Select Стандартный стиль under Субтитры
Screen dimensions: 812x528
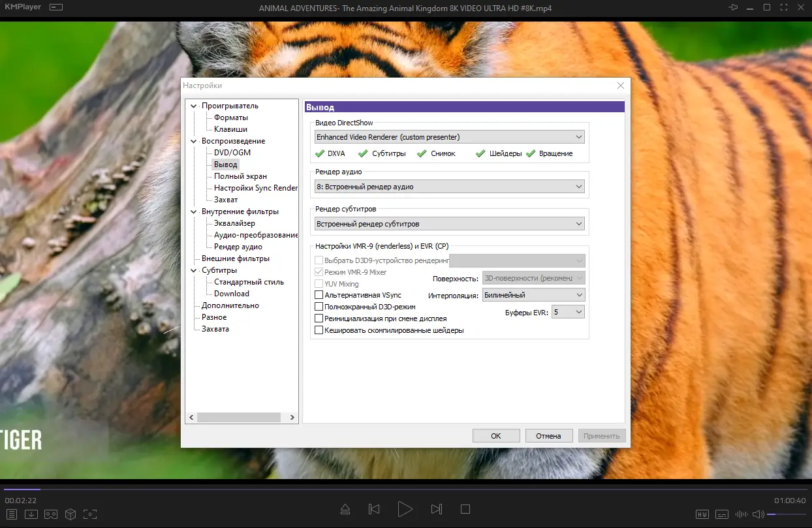pyautogui.click(x=249, y=282)
